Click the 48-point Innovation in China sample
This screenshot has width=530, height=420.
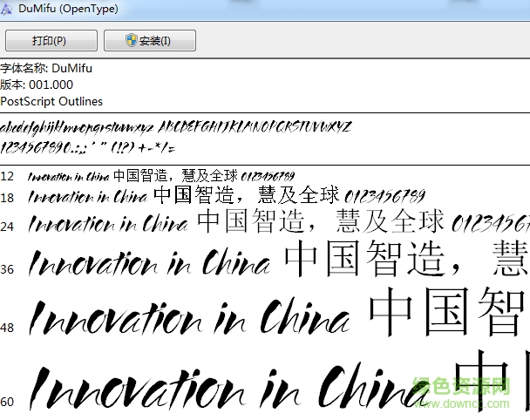pyautogui.click(x=190, y=316)
